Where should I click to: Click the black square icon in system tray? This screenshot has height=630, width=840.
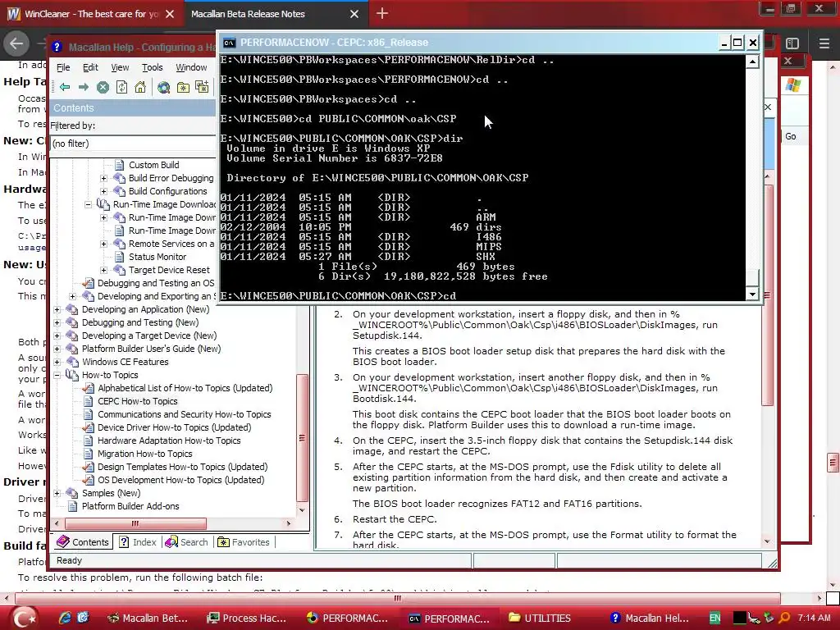739,618
